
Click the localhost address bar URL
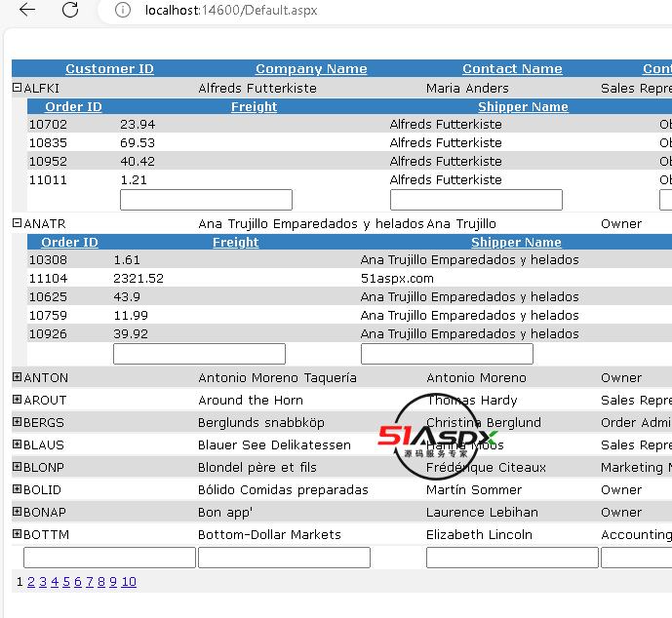coord(230,11)
